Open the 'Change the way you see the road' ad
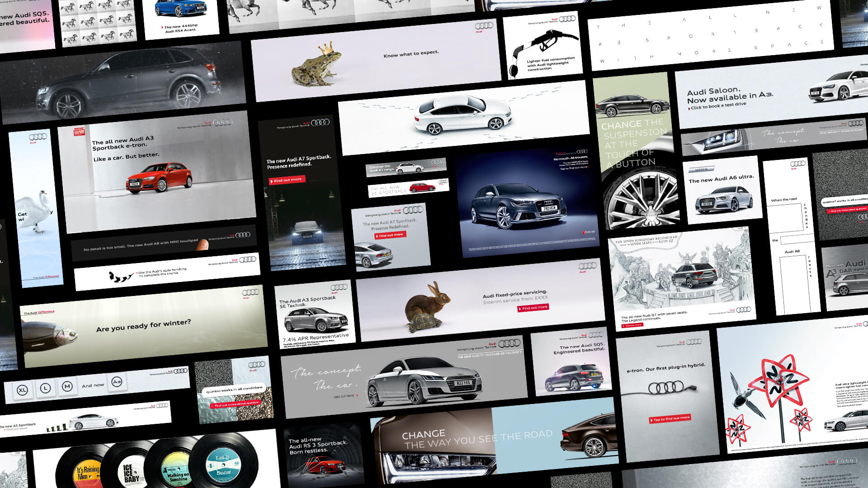This screenshot has height=488, width=868. (x=494, y=441)
